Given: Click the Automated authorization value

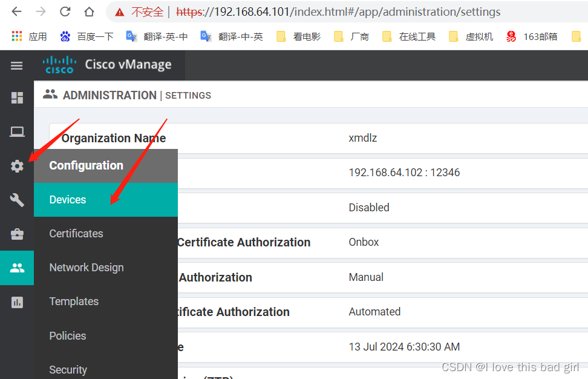Looking at the screenshot, I should pos(374,311).
